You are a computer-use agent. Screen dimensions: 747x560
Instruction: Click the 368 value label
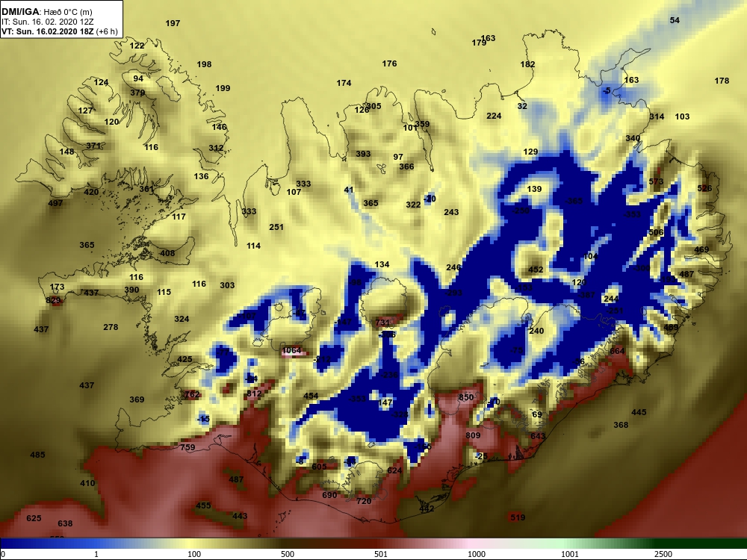coord(621,425)
